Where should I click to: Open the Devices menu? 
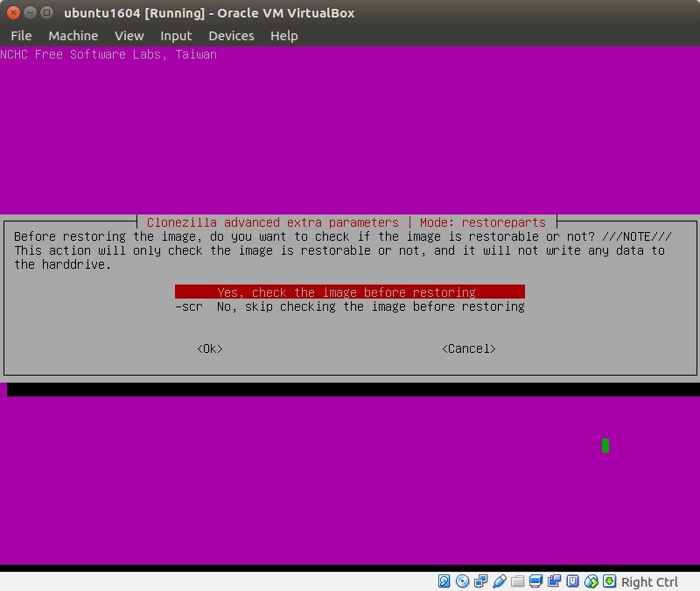pyautogui.click(x=231, y=36)
